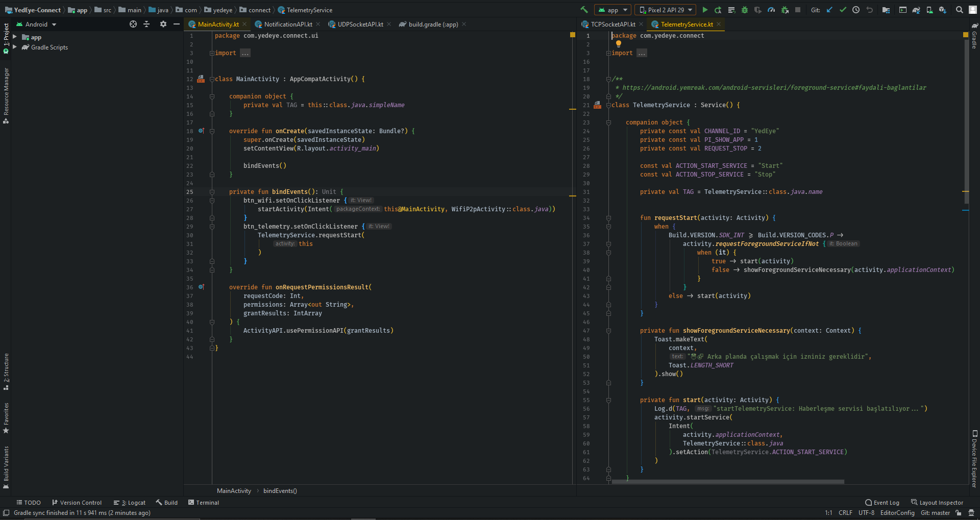Image resolution: width=980 pixels, height=520 pixels.
Task: Open Git history clock icon
Action: pos(856,10)
